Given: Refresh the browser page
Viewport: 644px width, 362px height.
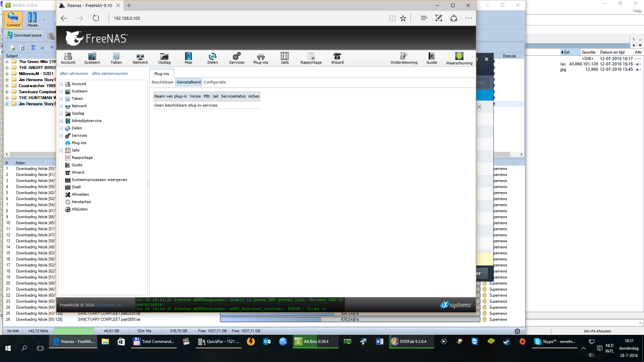Looking at the screenshot, I should pos(96,18).
